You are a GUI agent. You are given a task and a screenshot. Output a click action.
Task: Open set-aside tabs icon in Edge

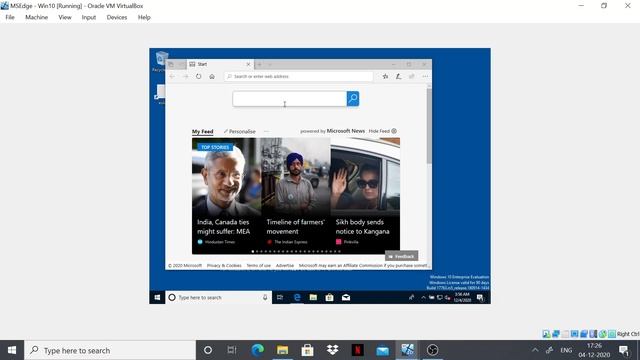pyautogui.click(x=171, y=64)
